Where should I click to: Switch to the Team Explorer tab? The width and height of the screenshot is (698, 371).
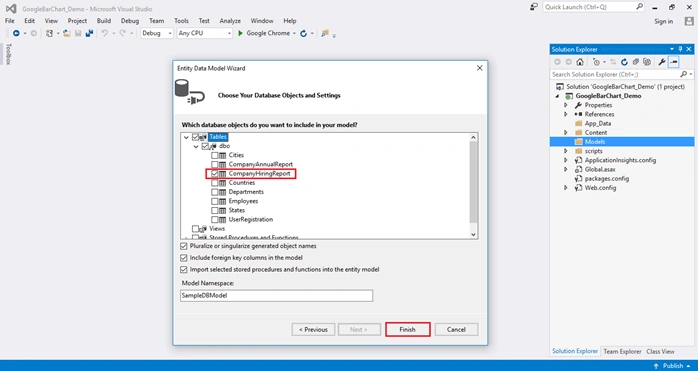(622, 351)
